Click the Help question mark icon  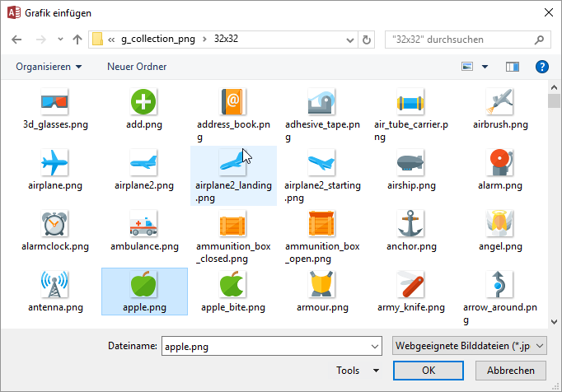click(541, 67)
